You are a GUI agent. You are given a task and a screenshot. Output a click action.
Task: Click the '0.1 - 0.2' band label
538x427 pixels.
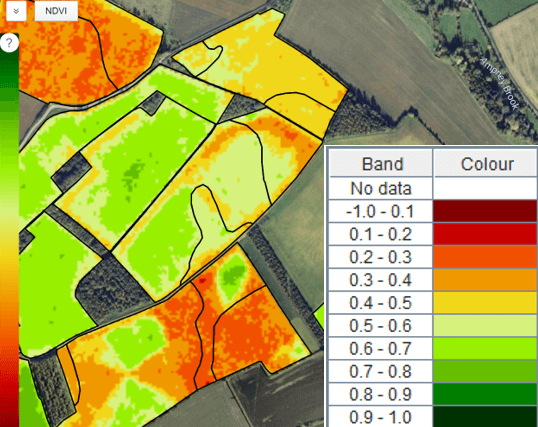(381, 234)
